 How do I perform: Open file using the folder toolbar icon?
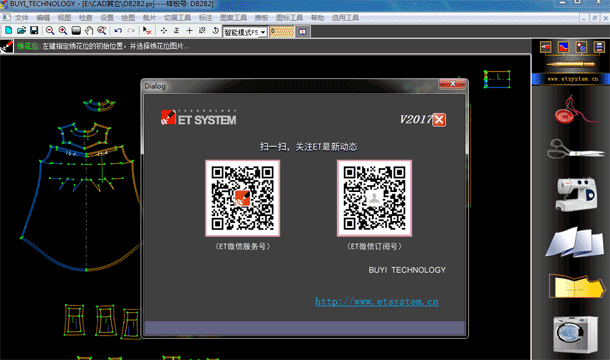[x=21, y=30]
